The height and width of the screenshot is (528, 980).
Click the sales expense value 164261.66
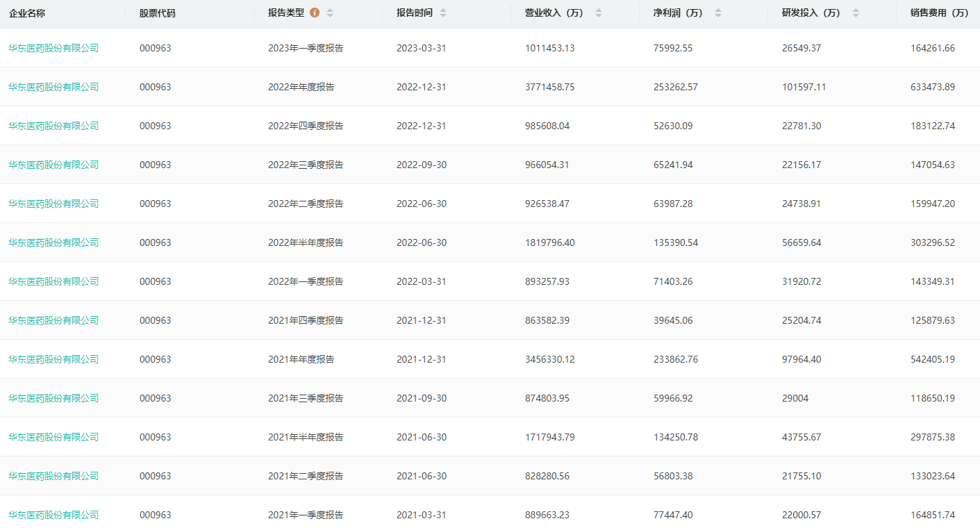[x=933, y=48]
